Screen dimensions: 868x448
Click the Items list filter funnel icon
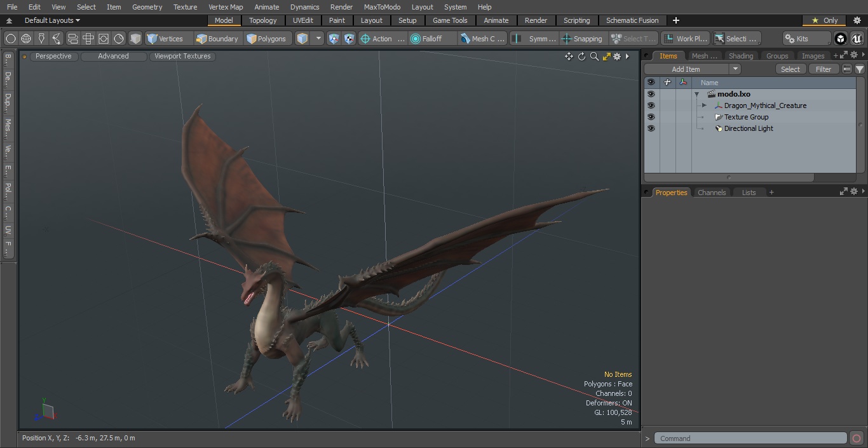[x=859, y=69]
